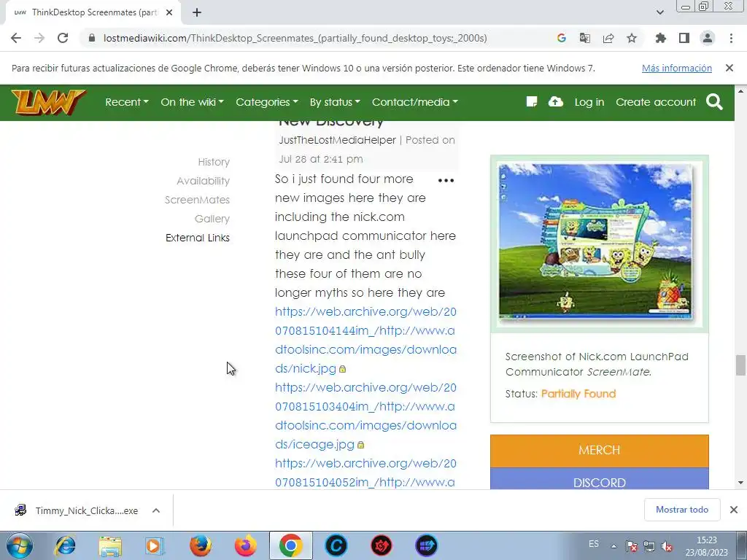Close the downloads bar

tap(734, 510)
